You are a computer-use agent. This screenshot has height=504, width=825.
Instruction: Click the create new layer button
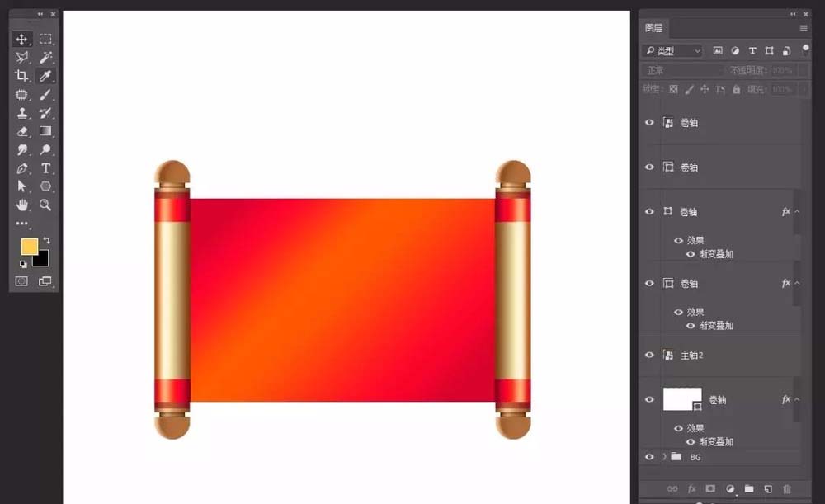[767, 489]
